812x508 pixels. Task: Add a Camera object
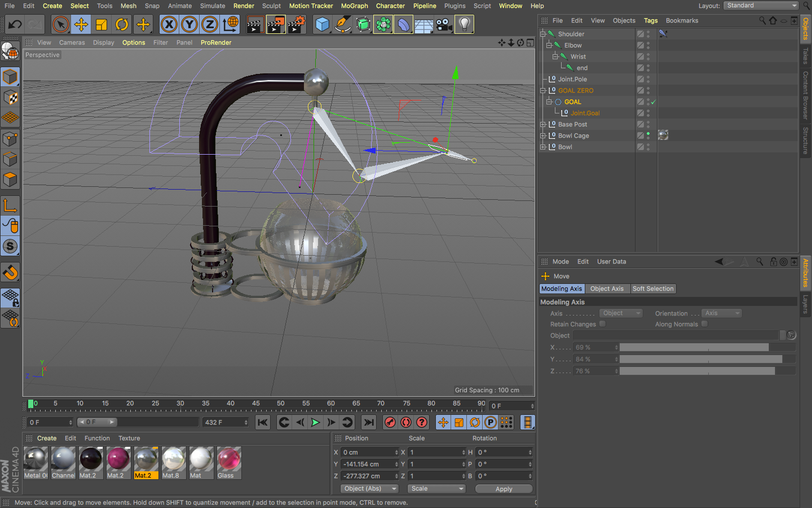(444, 24)
